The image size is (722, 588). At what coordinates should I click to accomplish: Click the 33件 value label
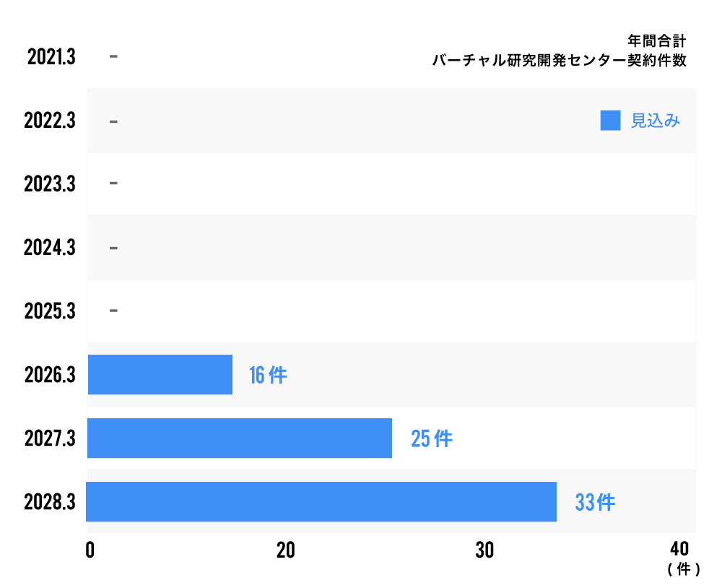click(595, 502)
